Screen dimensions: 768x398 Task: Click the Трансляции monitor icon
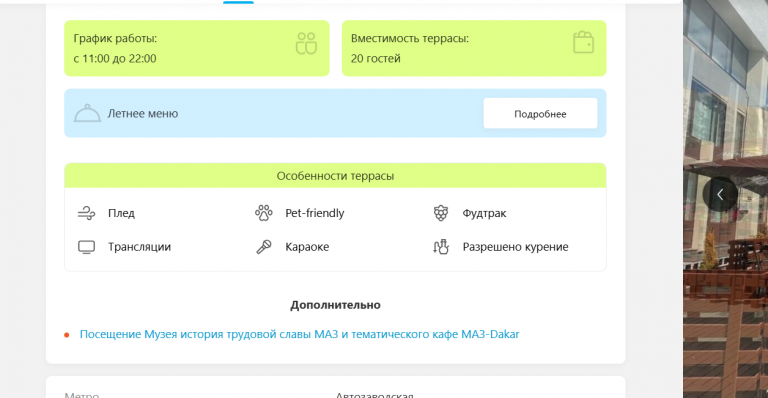[x=87, y=247]
